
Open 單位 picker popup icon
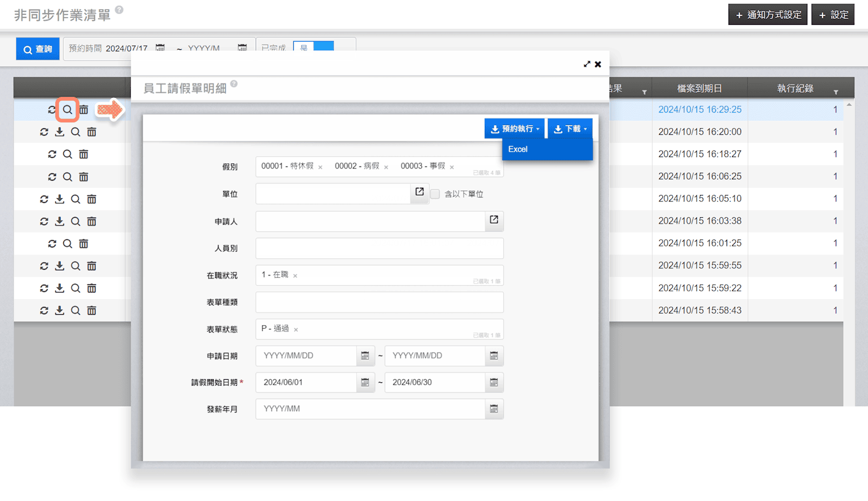click(419, 192)
